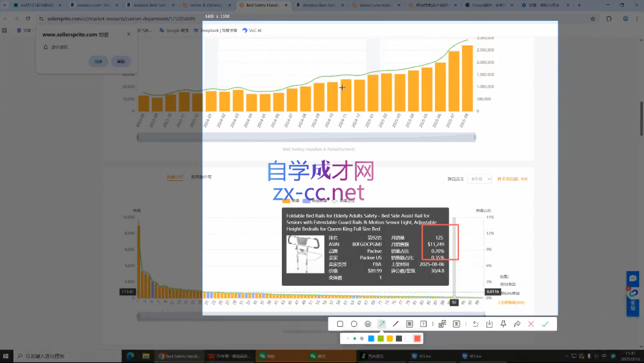Image resolution: width=644 pixels, height=363 pixels.
Task: Select the ellipse annotation tool
Action: (354, 324)
